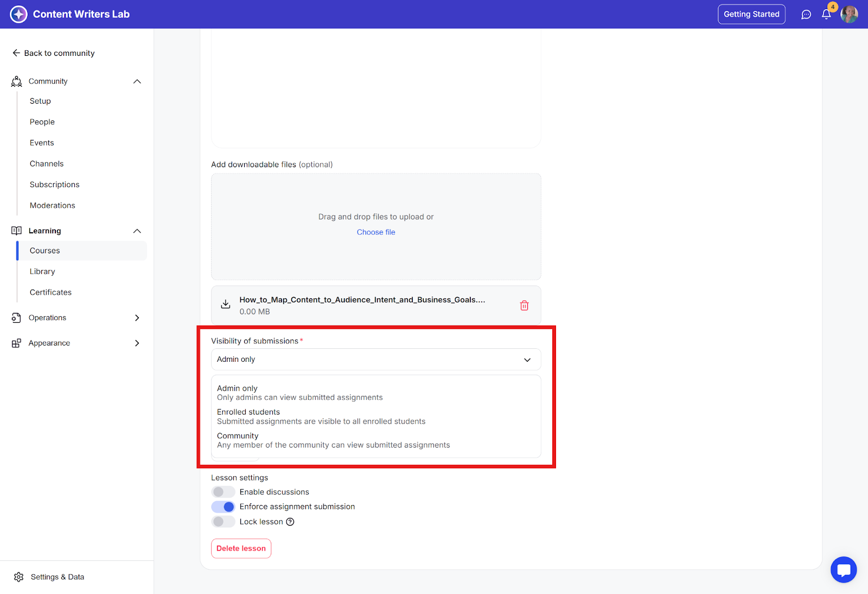Viewport: 868px width, 594px height.
Task: Open Moderations in the sidebar
Action: click(x=53, y=206)
